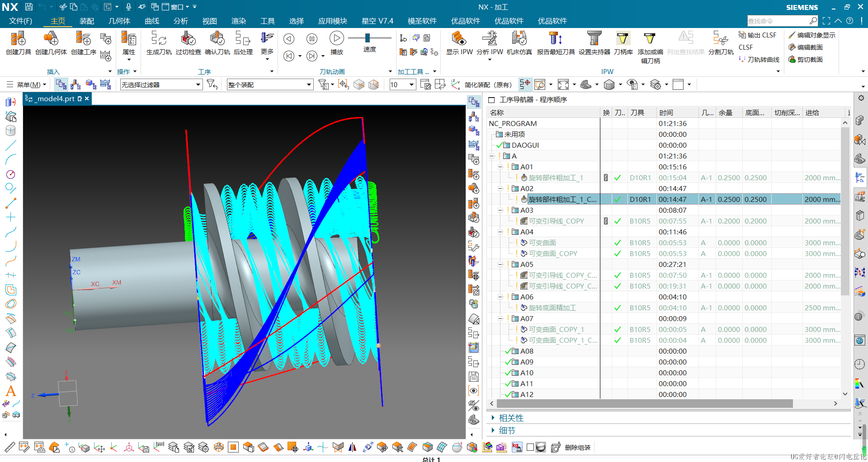Click the Save icon in title bar
The width and height of the screenshot is (868, 462).
pos(28,7)
